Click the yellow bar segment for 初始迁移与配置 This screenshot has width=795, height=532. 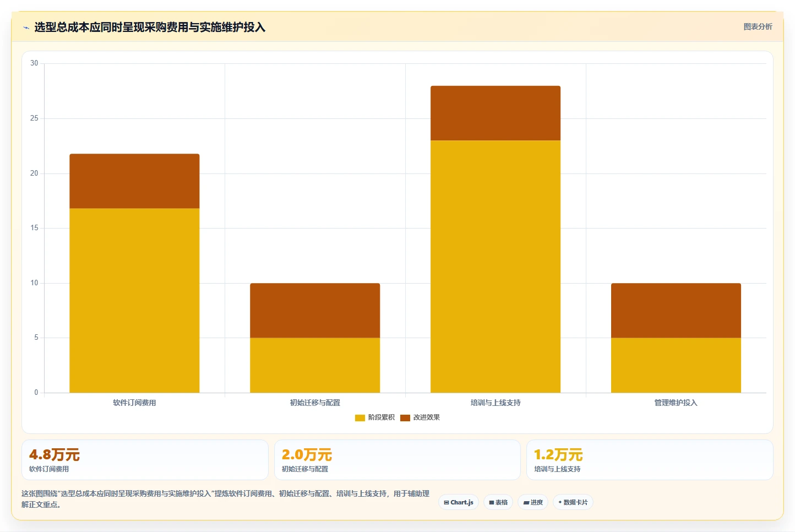pyautogui.click(x=315, y=365)
